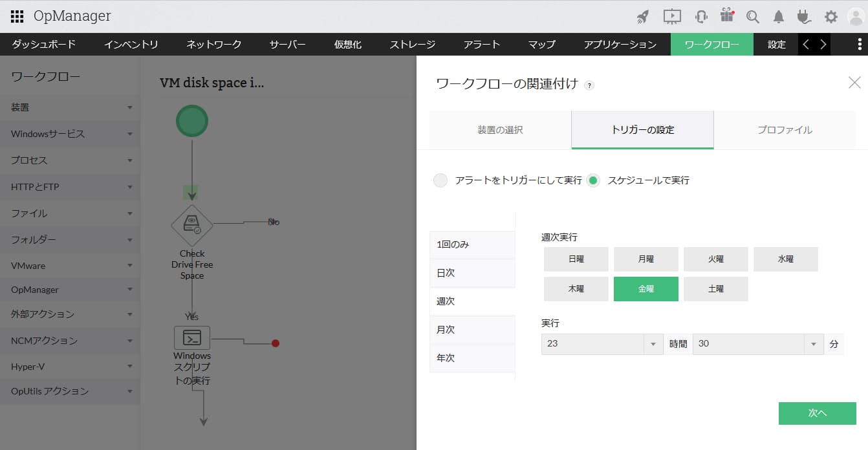Open the アラート menu
868x450 pixels.
tap(482, 44)
